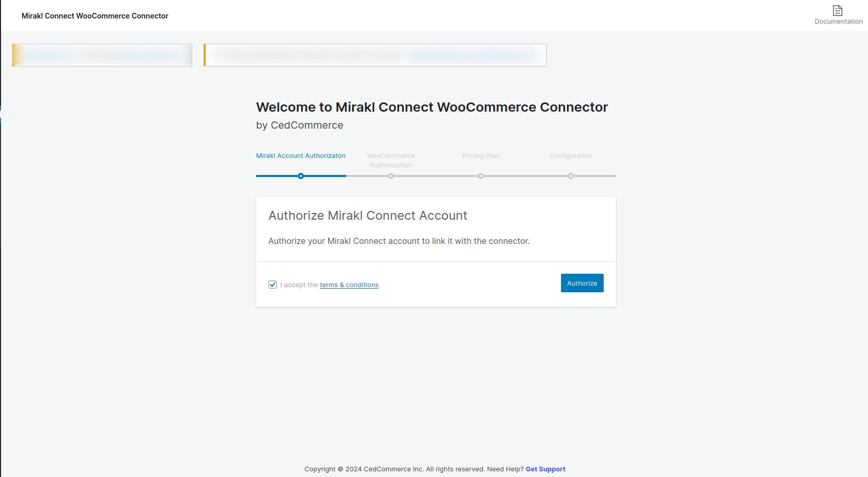Select the 'Configuration' step label
868x477 pixels.
571,155
